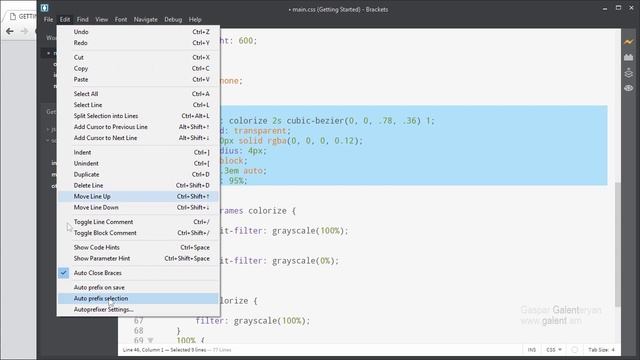Open the Navigate menu
Screen dimensions: 640x360
click(x=146, y=19)
